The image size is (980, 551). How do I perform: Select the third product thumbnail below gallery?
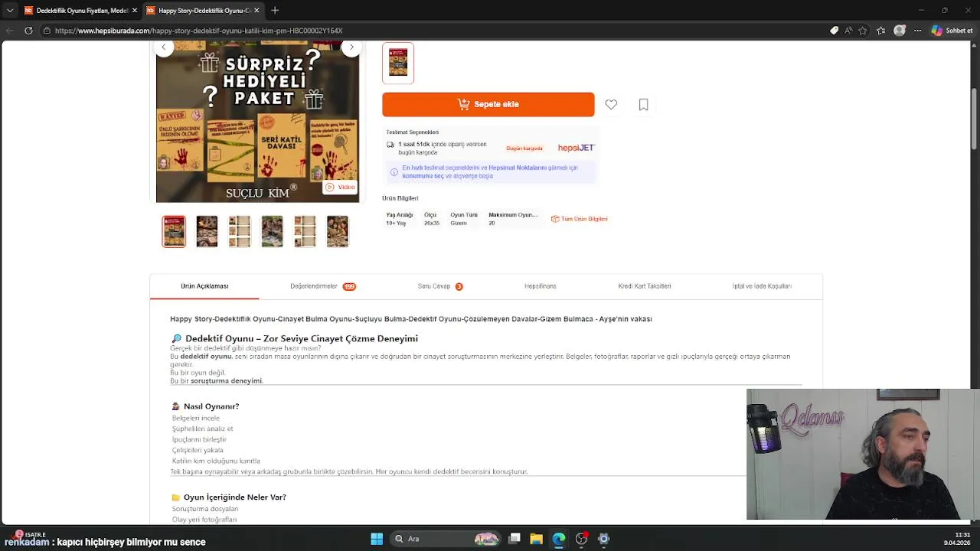(240, 231)
